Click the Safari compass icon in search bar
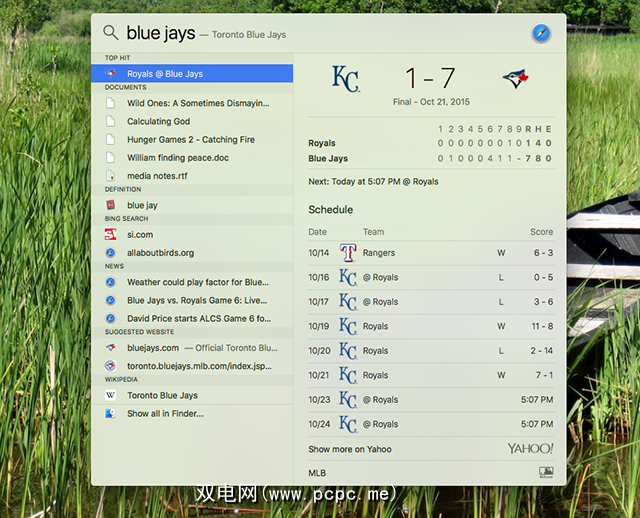Screen dimensions: 640x518 [541, 34]
